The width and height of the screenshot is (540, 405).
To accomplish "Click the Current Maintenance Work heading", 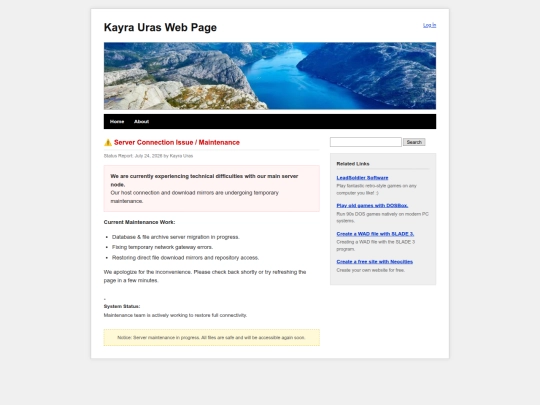I will point(139,222).
